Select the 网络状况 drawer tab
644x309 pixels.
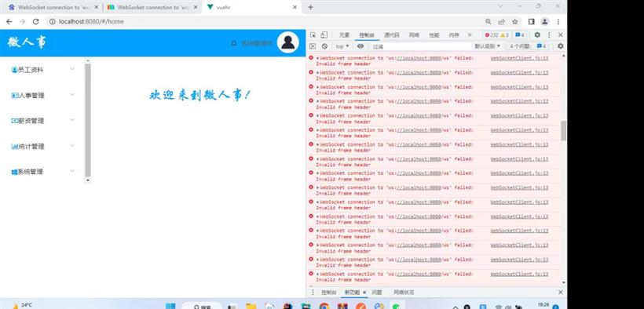point(404,293)
